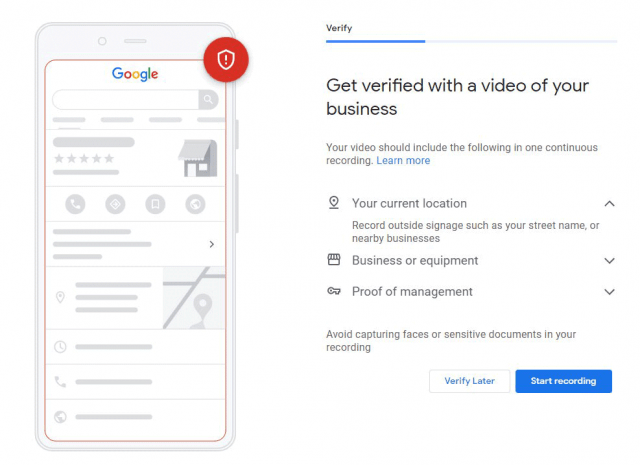Open the Learn more link

tap(403, 160)
